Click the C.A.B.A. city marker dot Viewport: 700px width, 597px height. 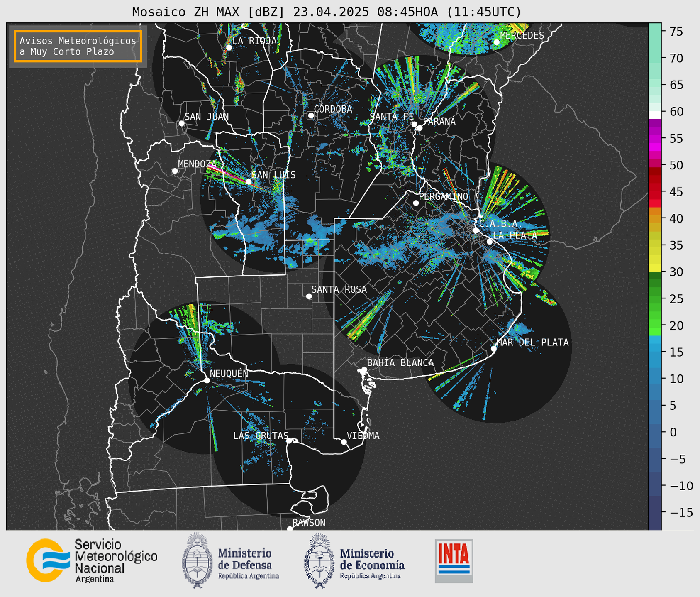click(x=476, y=230)
